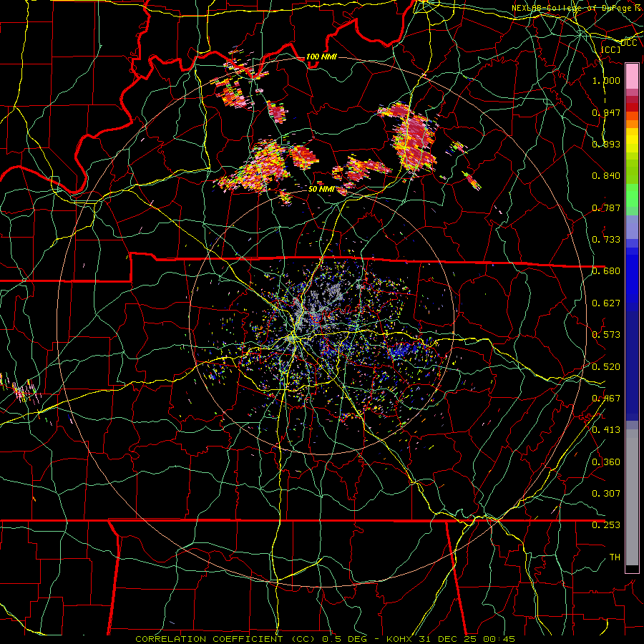
Task: Click the 0.787 legend value
Action: click(x=606, y=208)
